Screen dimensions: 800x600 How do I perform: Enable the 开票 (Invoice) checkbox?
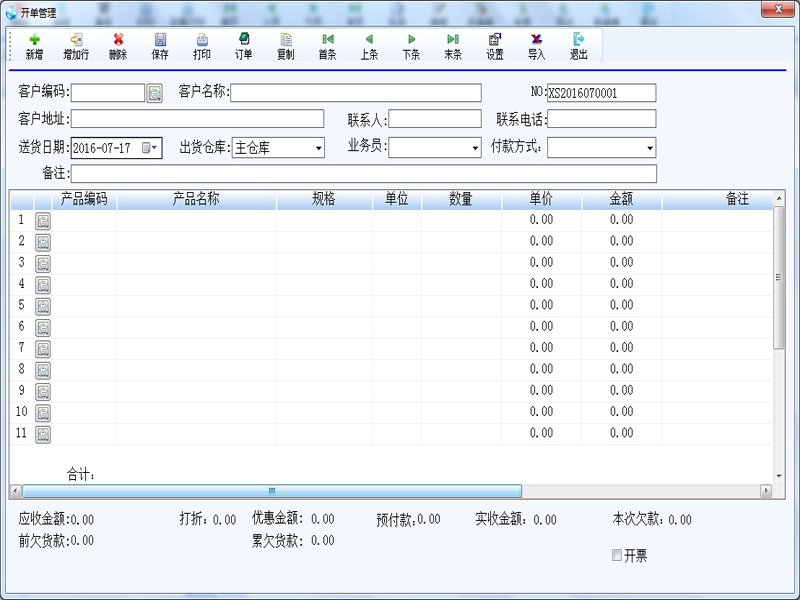click(x=617, y=556)
